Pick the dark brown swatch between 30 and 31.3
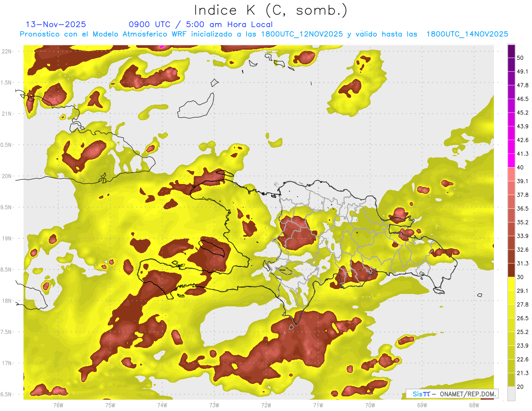This screenshot has height=411, width=532. point(511,270)
